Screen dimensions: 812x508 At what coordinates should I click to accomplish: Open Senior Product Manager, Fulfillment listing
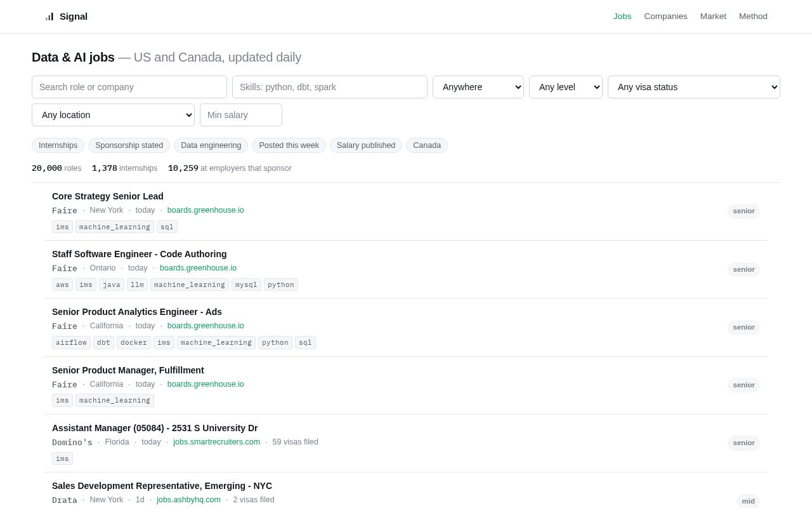coord(128,370)
